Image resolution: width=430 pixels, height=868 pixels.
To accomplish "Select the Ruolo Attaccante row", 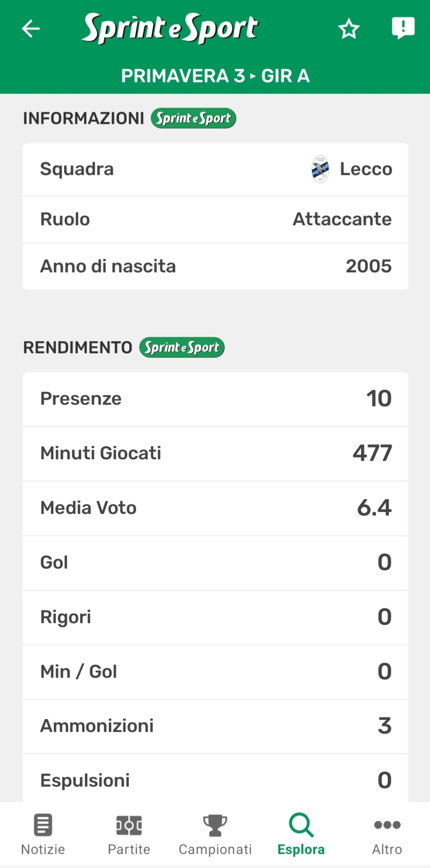I will pos(215,219).
